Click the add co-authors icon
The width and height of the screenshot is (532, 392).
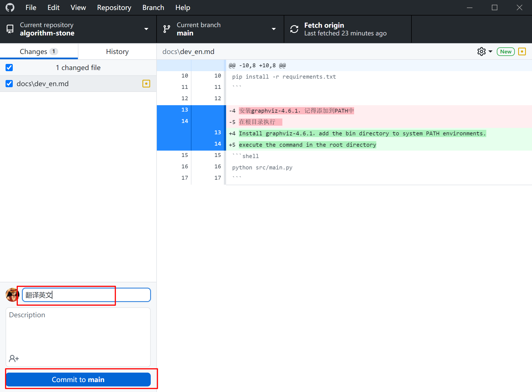14,359
